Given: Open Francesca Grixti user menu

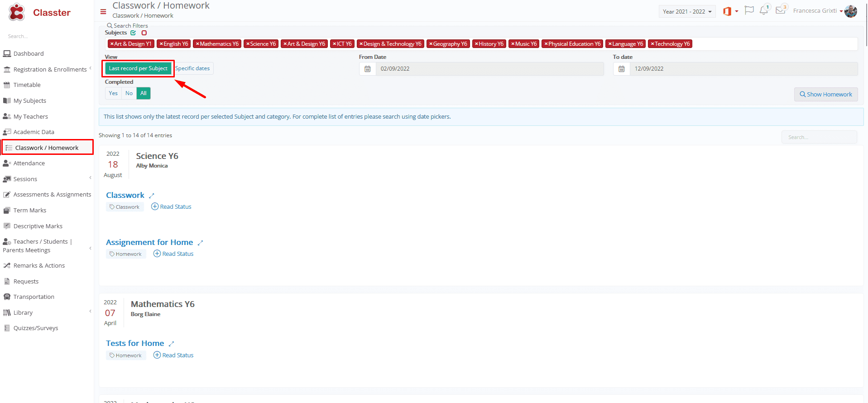Looking at the screenshot, I should 818,11.
